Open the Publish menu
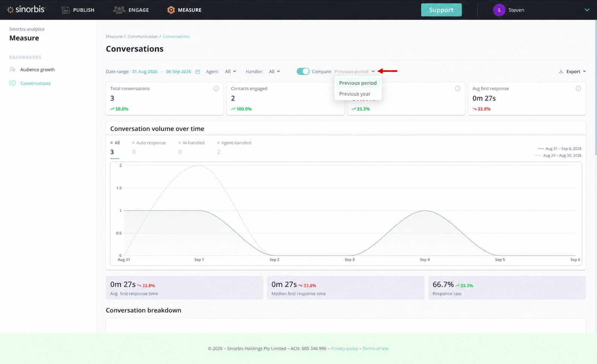597x364 pixels. (78, 10)
